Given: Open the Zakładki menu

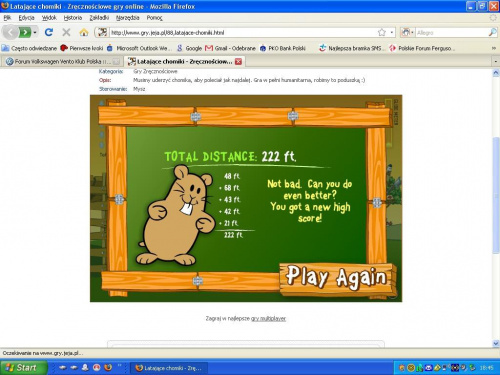Looking at the screenshot, I should (x=99, y=18).
